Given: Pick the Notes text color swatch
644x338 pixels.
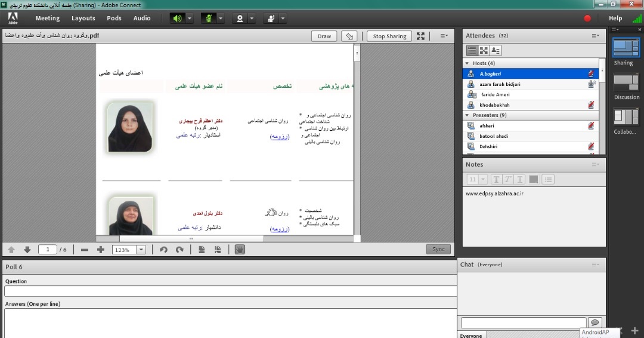Looking at the screenshot, I should (534, 179).
